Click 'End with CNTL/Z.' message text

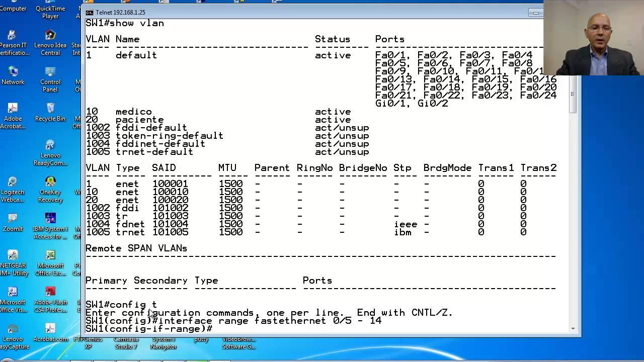pyautogui.click(x=405, y=313)
